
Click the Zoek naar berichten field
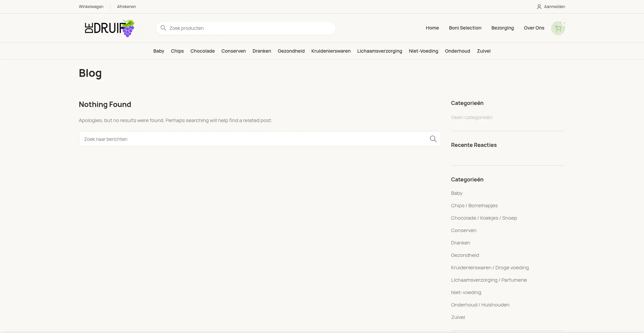click(x=255, y=139)
